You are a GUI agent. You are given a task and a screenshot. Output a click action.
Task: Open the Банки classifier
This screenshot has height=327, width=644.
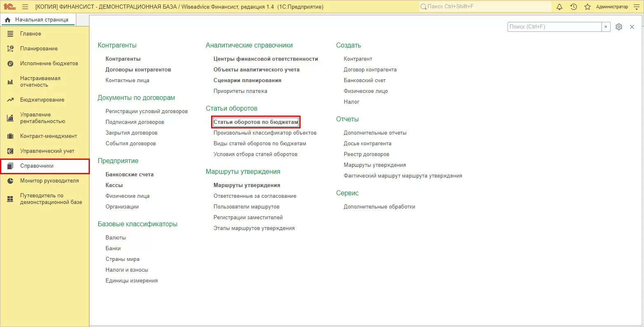click(113, 249)
